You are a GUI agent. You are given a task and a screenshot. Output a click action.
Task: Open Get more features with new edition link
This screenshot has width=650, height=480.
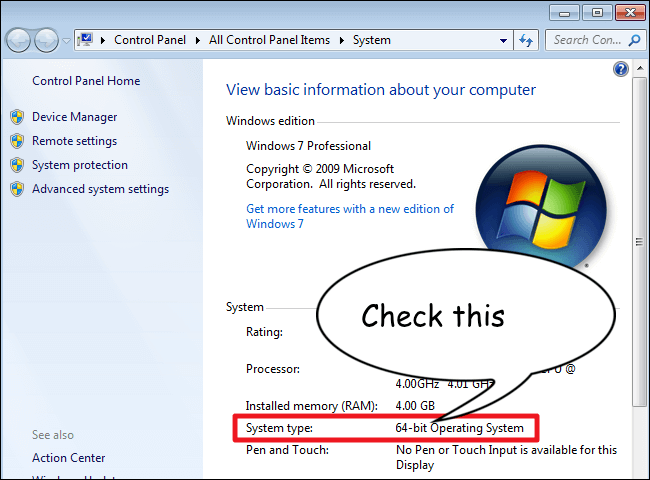point(350,216)
